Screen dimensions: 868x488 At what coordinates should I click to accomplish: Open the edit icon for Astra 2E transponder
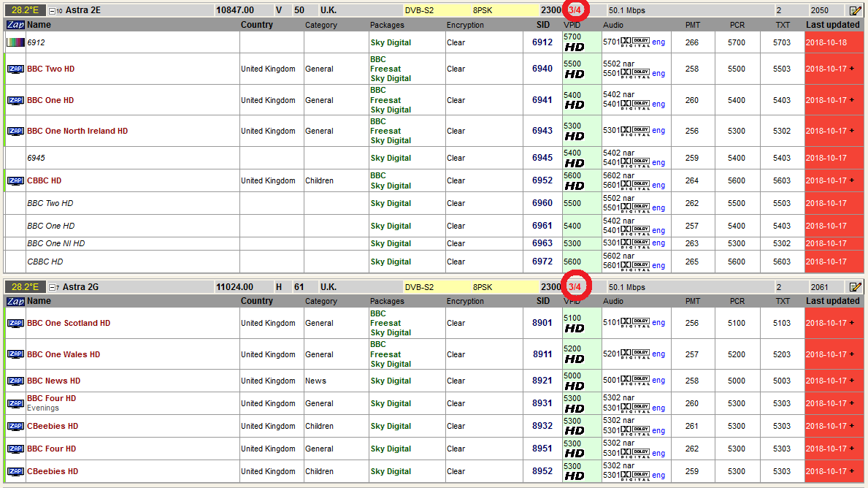point(856,10)
